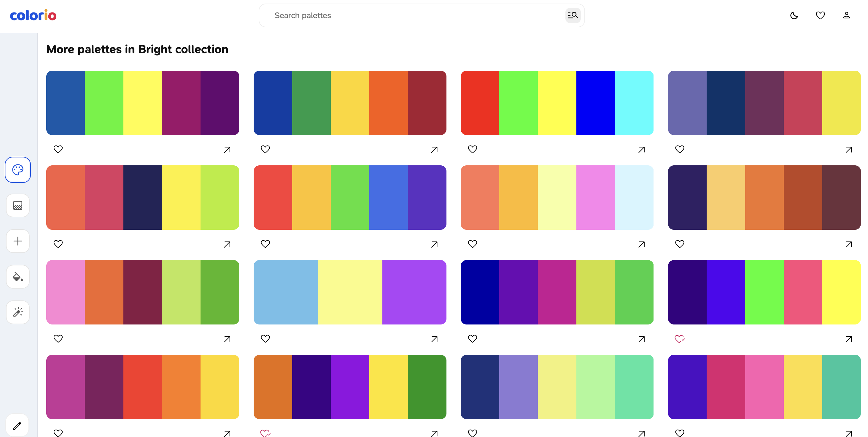Click the gradient image sidebar icon

point(18,205)
